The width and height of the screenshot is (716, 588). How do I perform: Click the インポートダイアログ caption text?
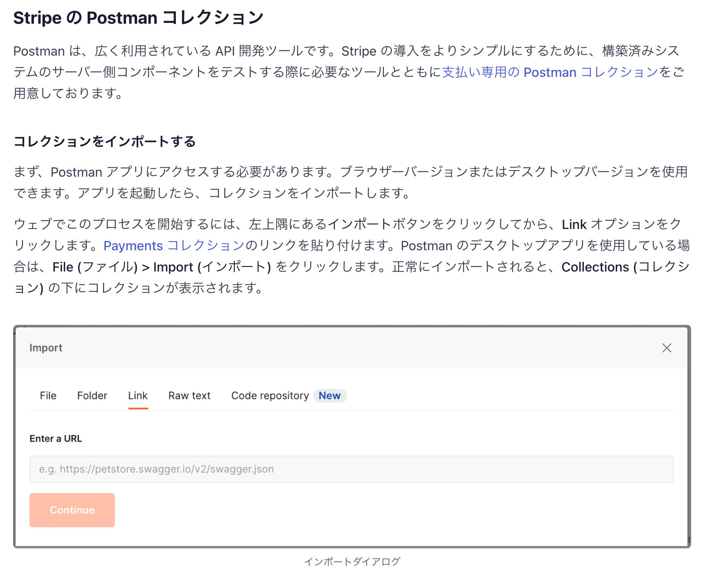(353, 562)
